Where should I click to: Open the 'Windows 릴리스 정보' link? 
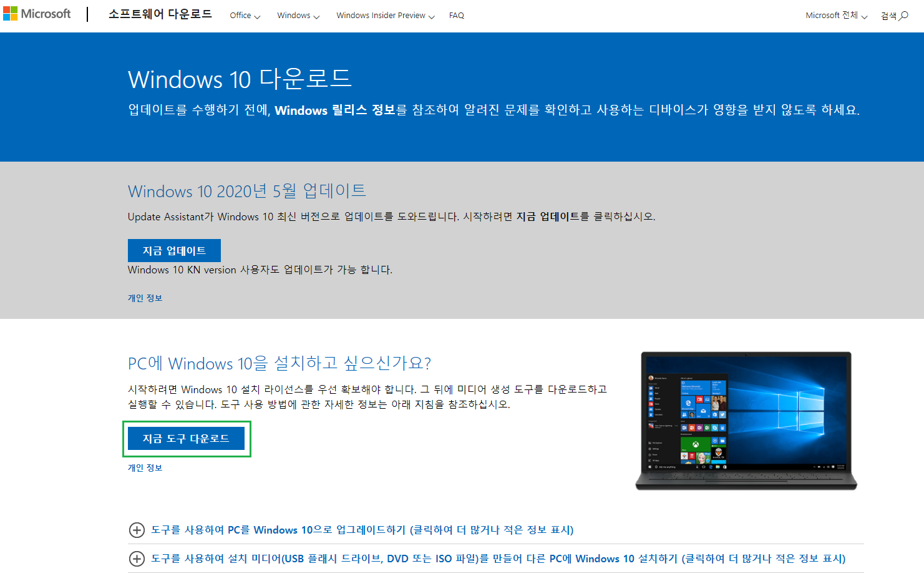pyautogui.click(x=335, y=110)
